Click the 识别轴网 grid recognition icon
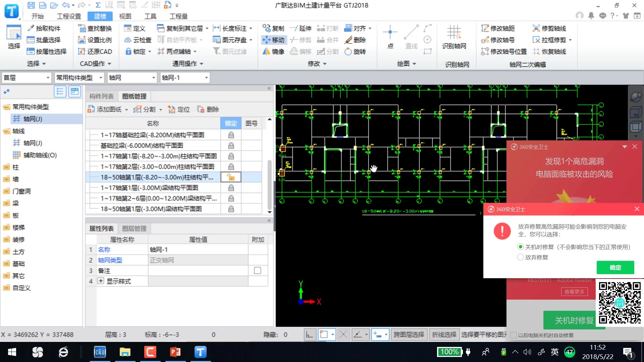The width and height of the screenshot is (644, 362). 453,33
